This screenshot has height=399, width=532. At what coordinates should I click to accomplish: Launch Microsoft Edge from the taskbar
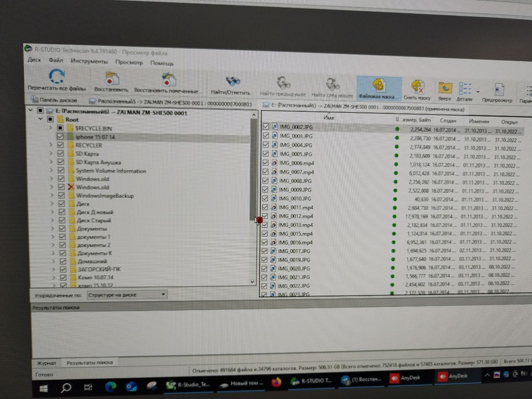click(110, 387)
